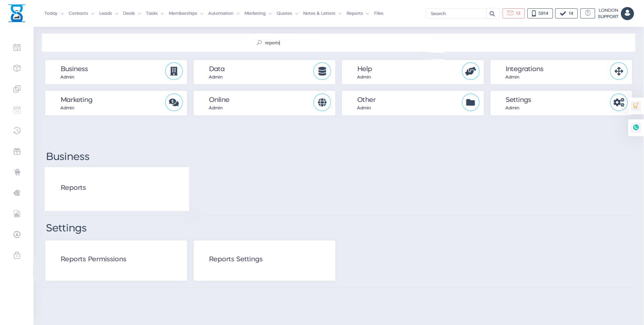The width and height of the screenshot is (644, 325).
Task: Click the calendar icon in the left sidebar
Action: click(17, 48)
